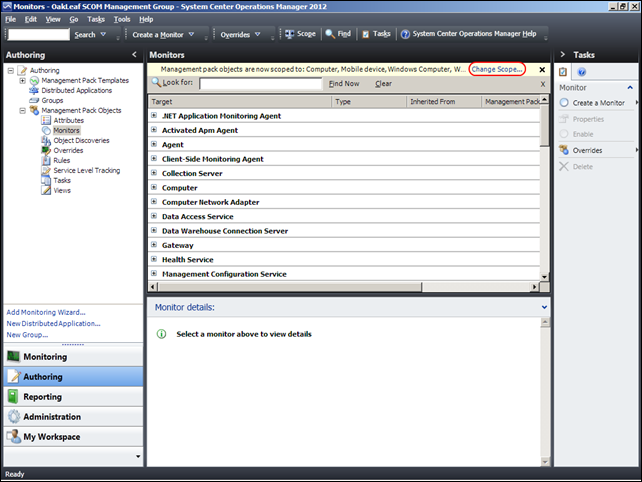
Task: Click Clear button beside Find Now
Action: 383,84
